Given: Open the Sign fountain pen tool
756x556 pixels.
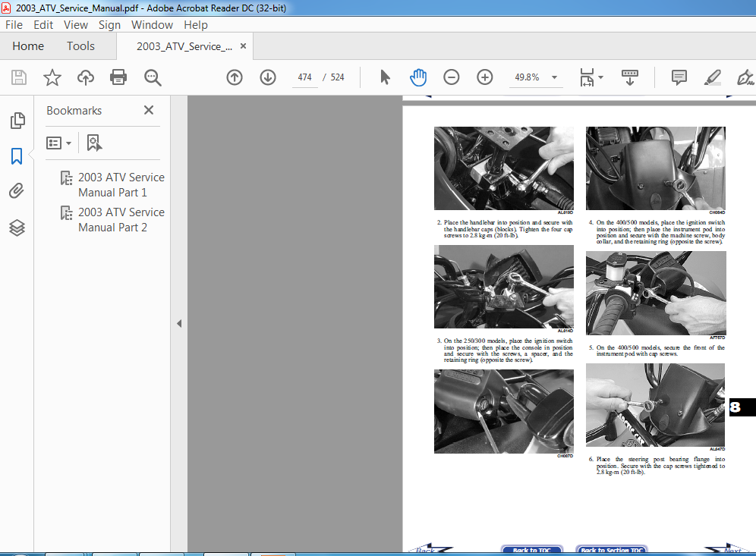Looking at the screenshot, I should (745, 77).
